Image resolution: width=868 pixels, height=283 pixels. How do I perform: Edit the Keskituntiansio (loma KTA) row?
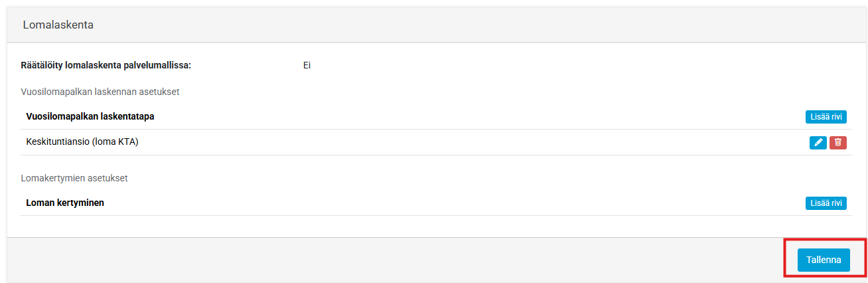(x=818, y=142)
